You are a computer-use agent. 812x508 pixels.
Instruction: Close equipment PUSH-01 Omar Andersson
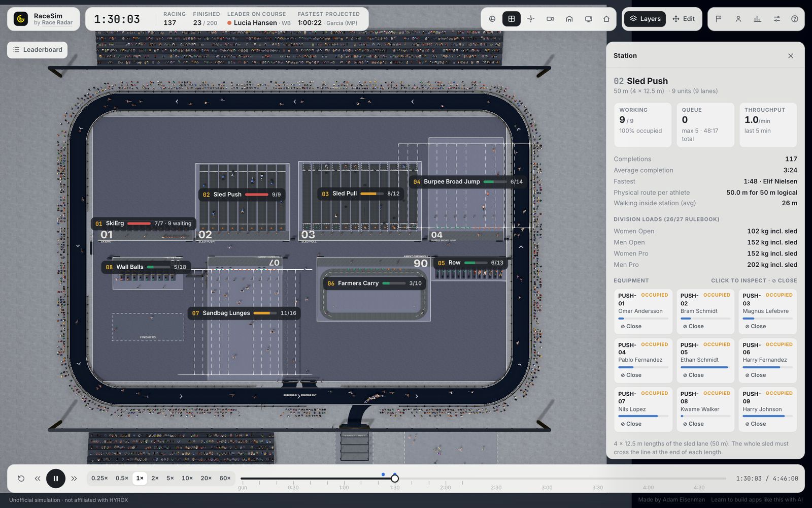(631, 327)
